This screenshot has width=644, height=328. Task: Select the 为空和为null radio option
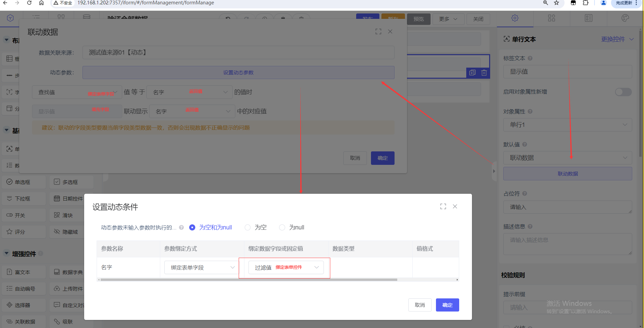(x=192, y=228)
